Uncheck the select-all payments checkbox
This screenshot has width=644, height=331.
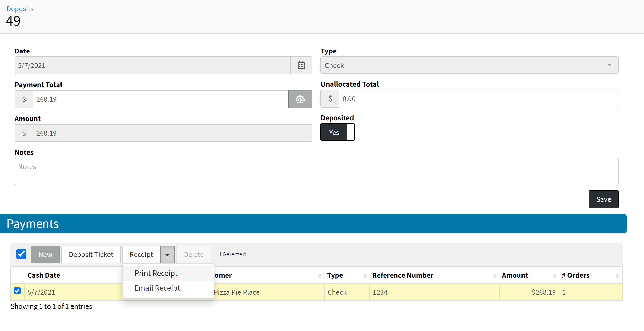[21, 254]
